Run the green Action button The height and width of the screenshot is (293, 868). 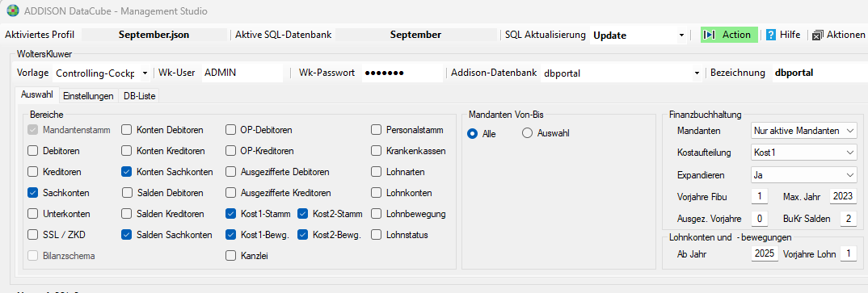tap(728, 35)
